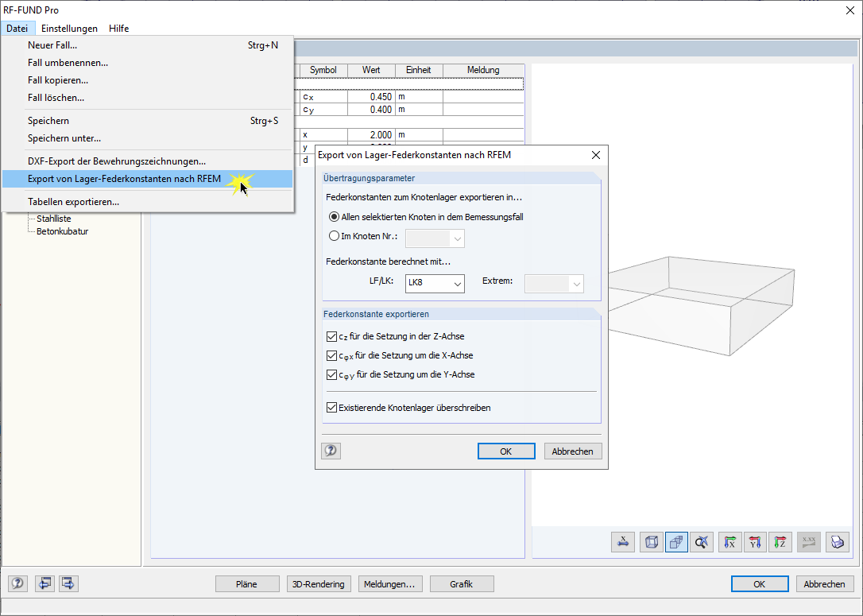This screenshot has height=616, width=863.
Task: Click OK in the main RF-FUND Pro window
Action: tap(760, 584)
